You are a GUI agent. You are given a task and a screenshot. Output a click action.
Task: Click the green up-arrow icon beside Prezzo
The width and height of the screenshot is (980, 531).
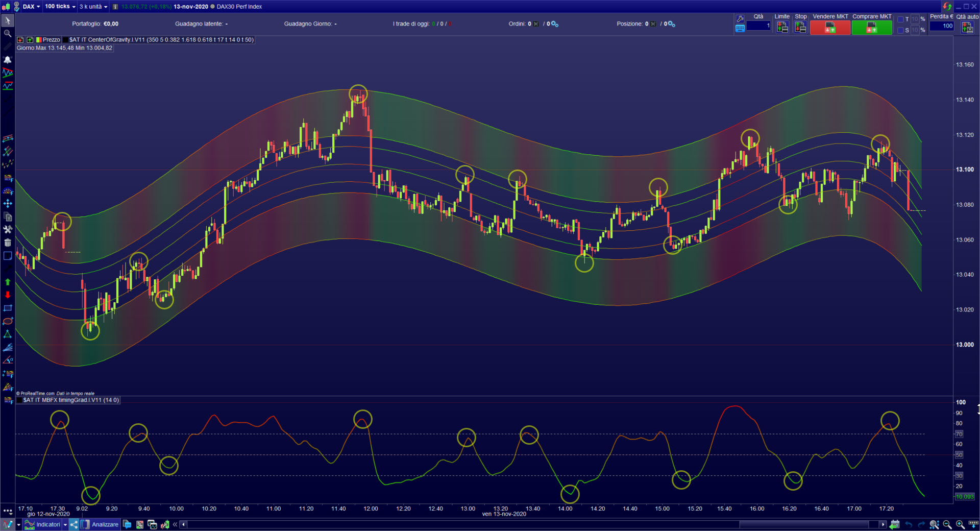point(30,40)
